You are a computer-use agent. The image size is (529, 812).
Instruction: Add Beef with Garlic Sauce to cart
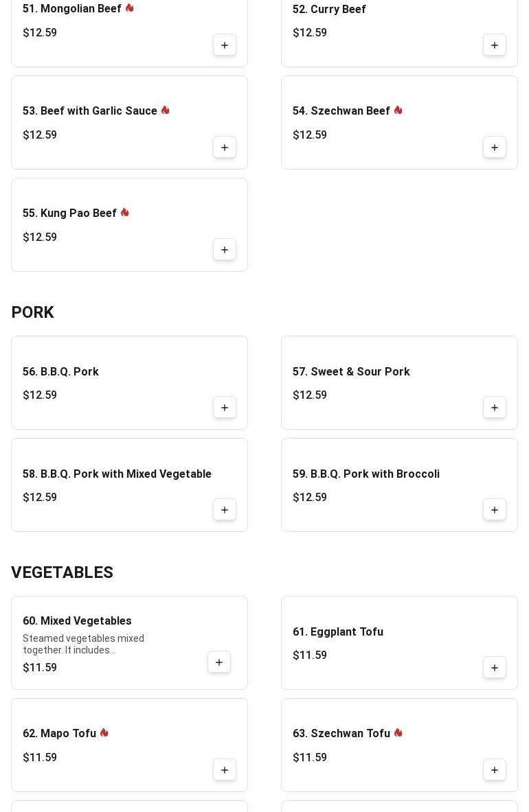pos(225,148)
